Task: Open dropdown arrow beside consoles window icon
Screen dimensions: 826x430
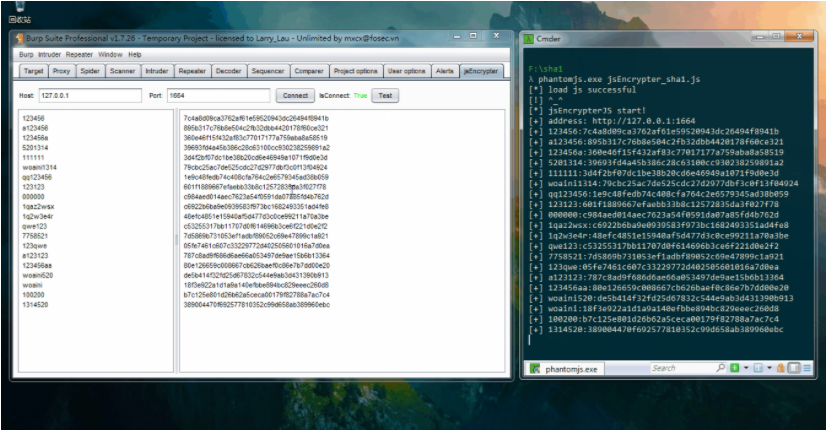Action: click(x=769, y=368)
